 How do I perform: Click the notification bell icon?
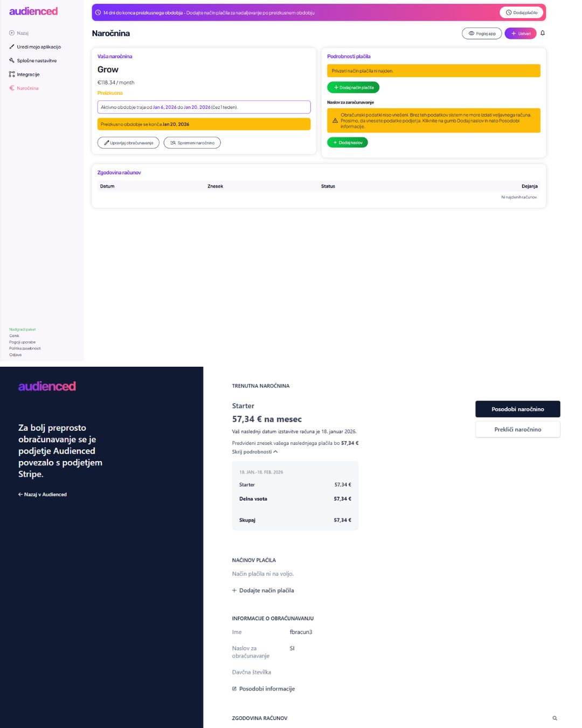coord(543,33)
